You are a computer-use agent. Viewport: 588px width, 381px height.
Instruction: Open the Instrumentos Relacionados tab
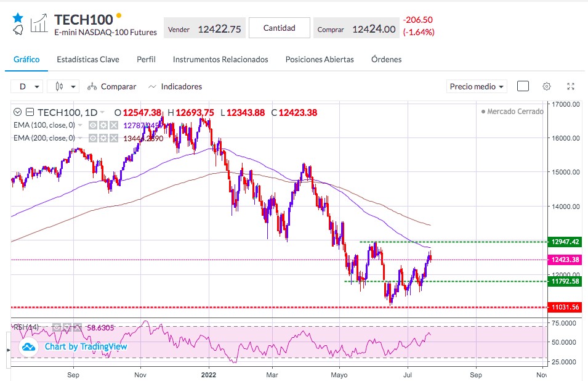tap(220, 59)
